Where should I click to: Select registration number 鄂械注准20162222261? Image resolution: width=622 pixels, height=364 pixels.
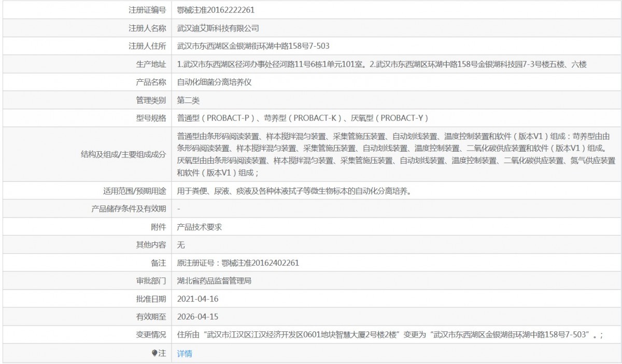click(x=216, y=10)
